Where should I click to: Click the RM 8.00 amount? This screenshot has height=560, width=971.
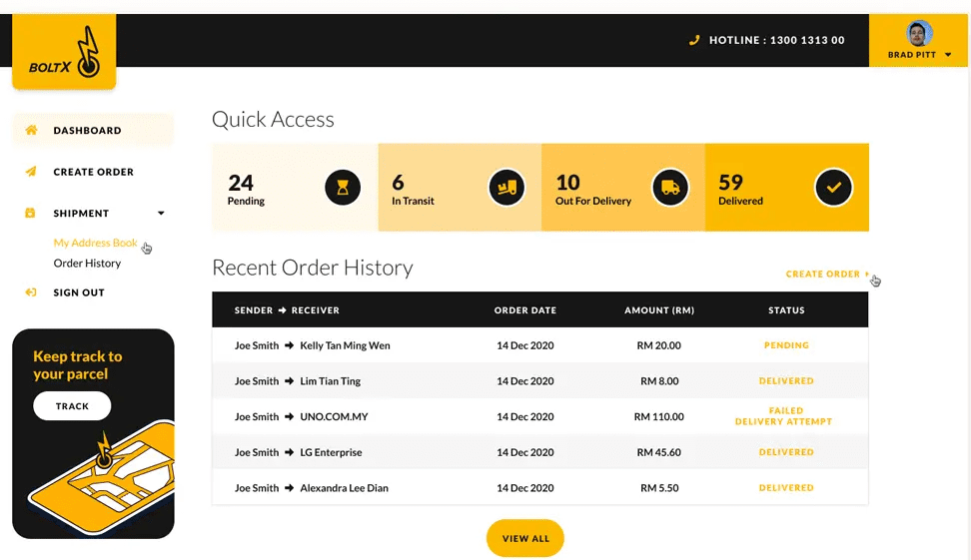[659, 381]
